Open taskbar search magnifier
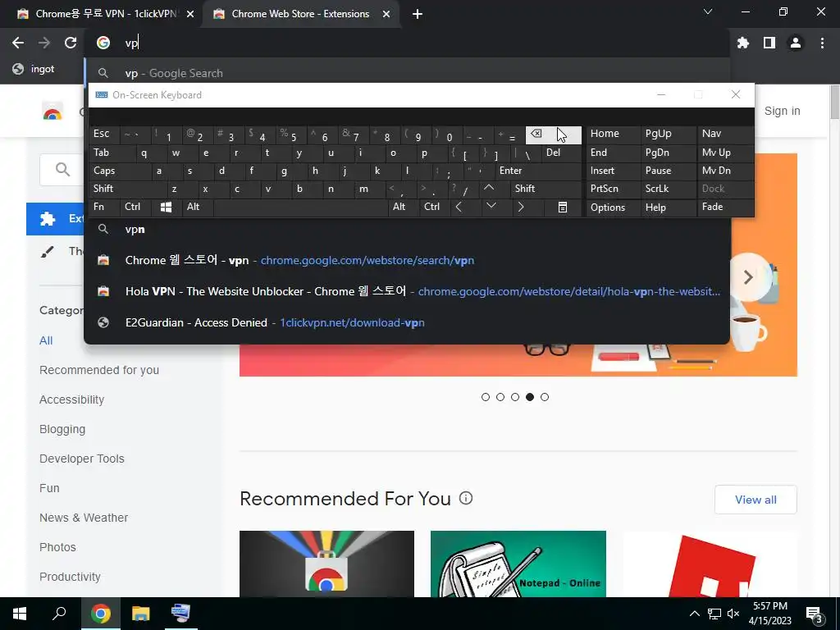The width and height of the screenshot is (840, 630). coord(59,614)
